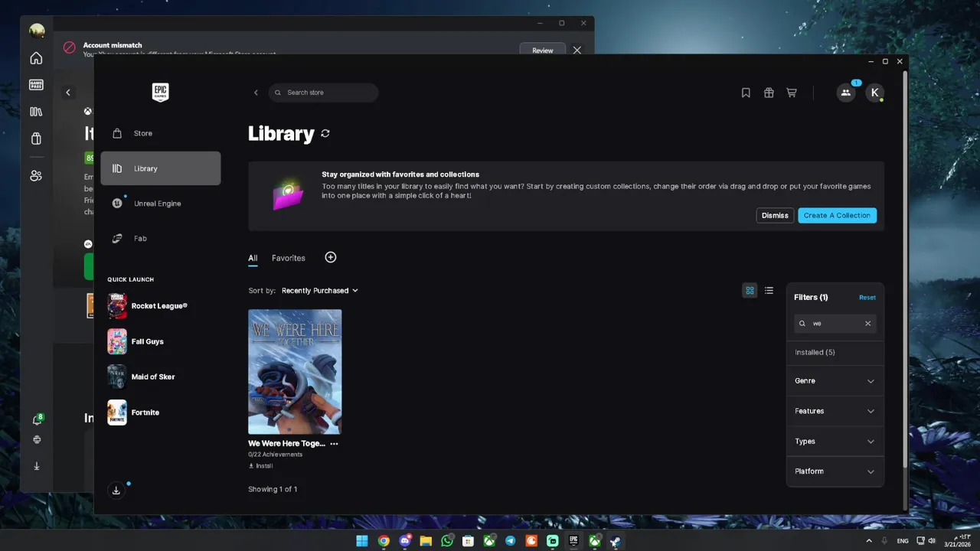Expand the Features filter
This screenshot has height=551, width=980.
835,411
